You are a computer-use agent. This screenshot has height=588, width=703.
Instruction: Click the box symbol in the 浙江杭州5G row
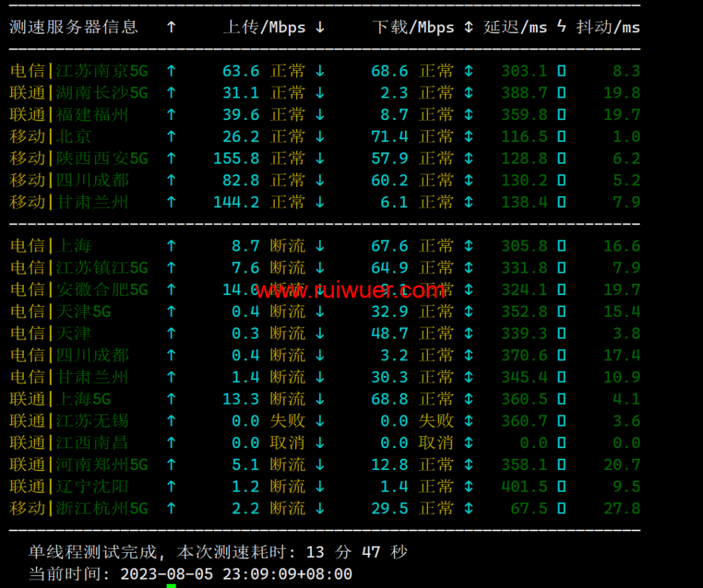coord(561,508)
